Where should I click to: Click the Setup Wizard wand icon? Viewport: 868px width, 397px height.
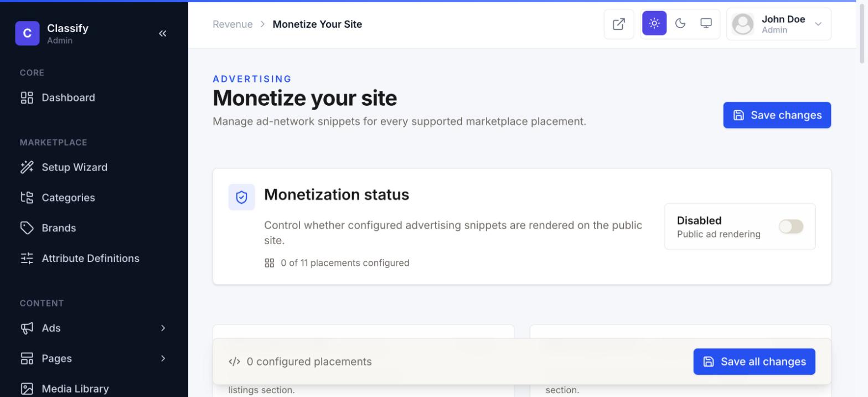[27, 167]
